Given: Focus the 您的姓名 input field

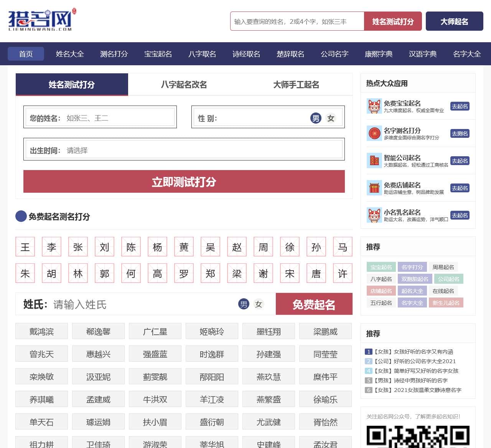Looking at the screenshot, I should [x=100, y=117].
